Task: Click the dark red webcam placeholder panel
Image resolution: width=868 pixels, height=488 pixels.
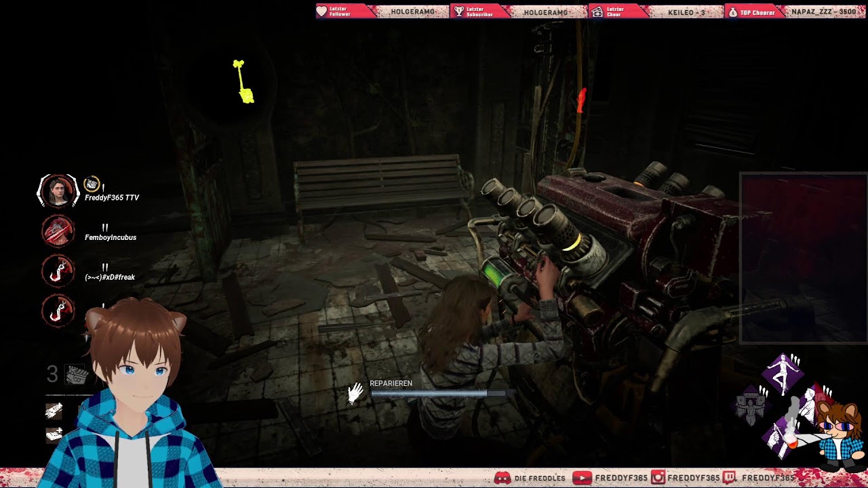Action: [x=804, y=258]
